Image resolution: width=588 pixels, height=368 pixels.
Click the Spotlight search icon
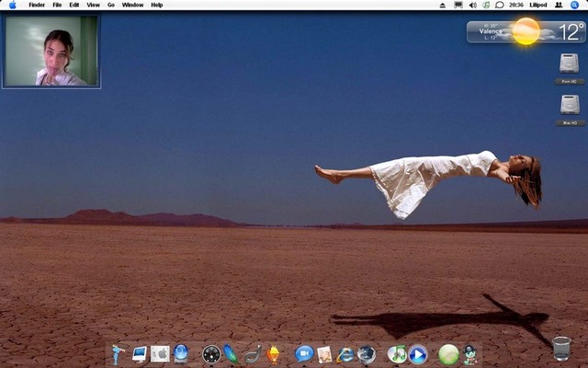pyautogui.click(x=575, y=5)
